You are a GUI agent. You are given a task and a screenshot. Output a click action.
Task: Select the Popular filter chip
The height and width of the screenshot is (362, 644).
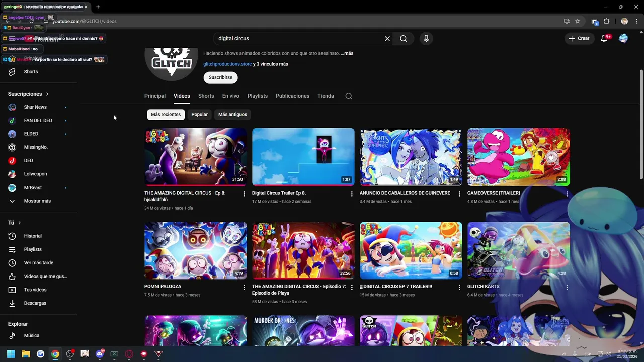tap(199, 114)
